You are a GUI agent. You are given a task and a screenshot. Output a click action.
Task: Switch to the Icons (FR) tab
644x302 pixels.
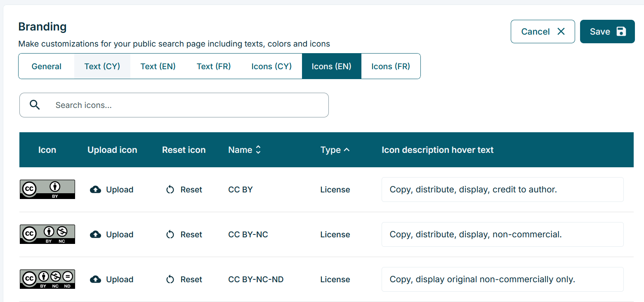tap(390, 66)
